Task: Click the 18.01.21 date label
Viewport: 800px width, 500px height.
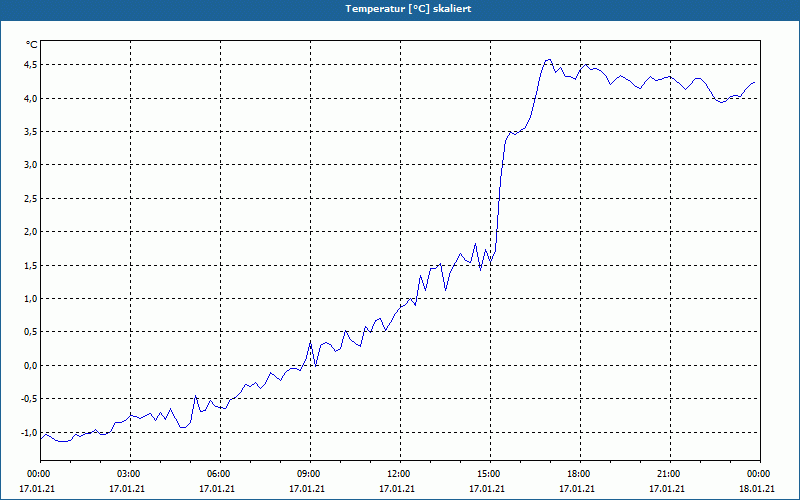Action: tap(757, 488)
